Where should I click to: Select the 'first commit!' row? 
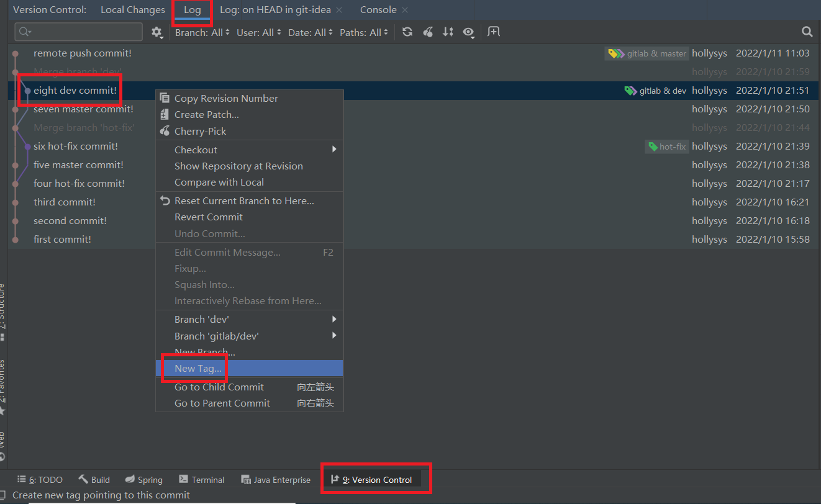[413, 240]
